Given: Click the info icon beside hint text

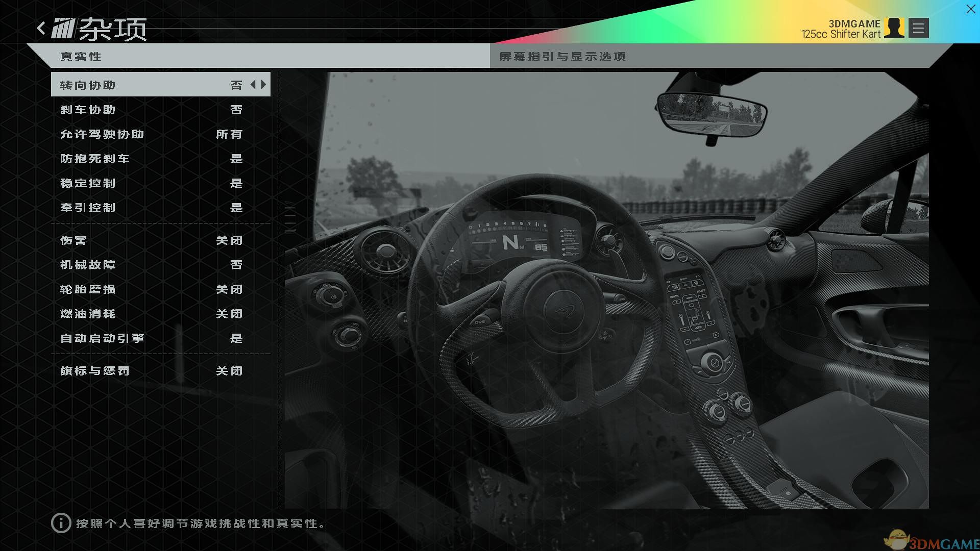Looking at the screenshot, I should tap(61, 523).
